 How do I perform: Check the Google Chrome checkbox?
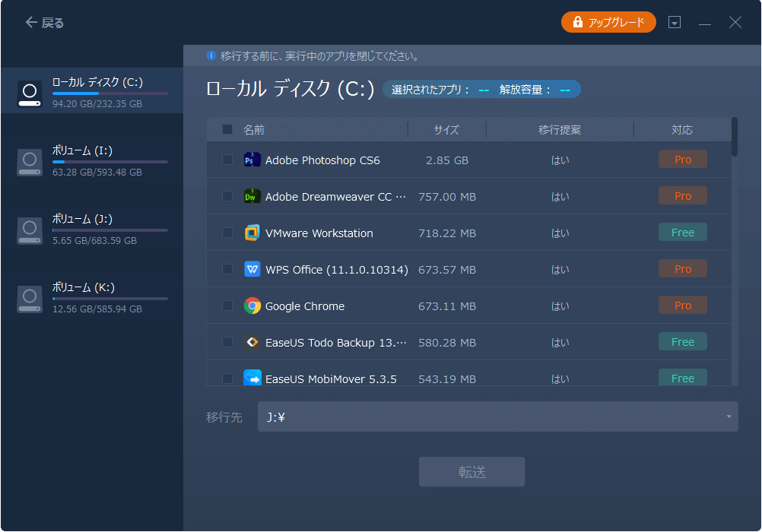point(226,305)
